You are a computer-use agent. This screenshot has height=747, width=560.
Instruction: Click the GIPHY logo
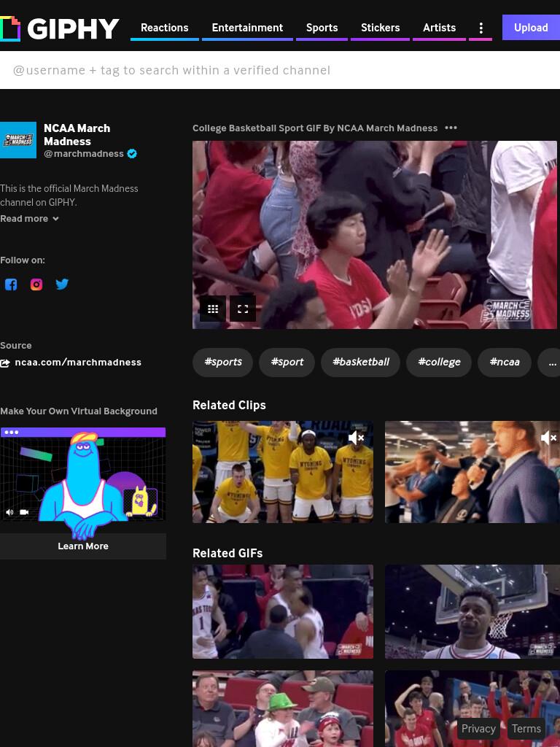pyautogui.click(x=60, y=28)
